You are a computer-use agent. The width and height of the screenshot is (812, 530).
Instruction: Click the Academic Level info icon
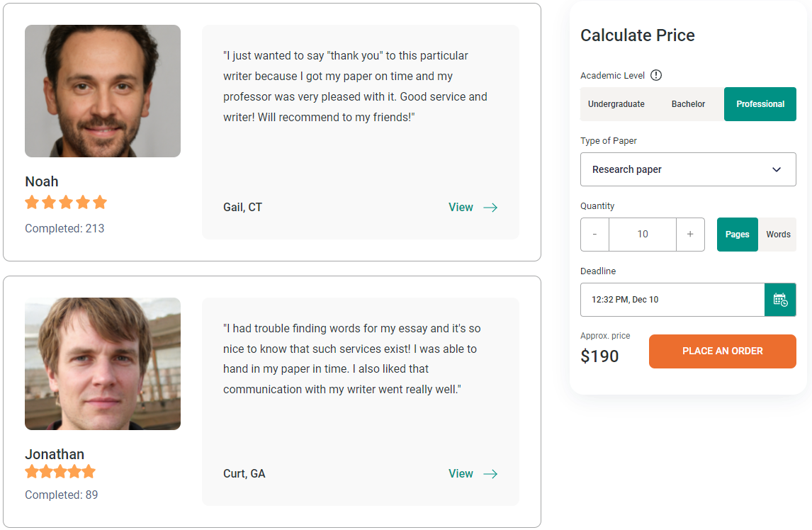[x=656, y=76]
